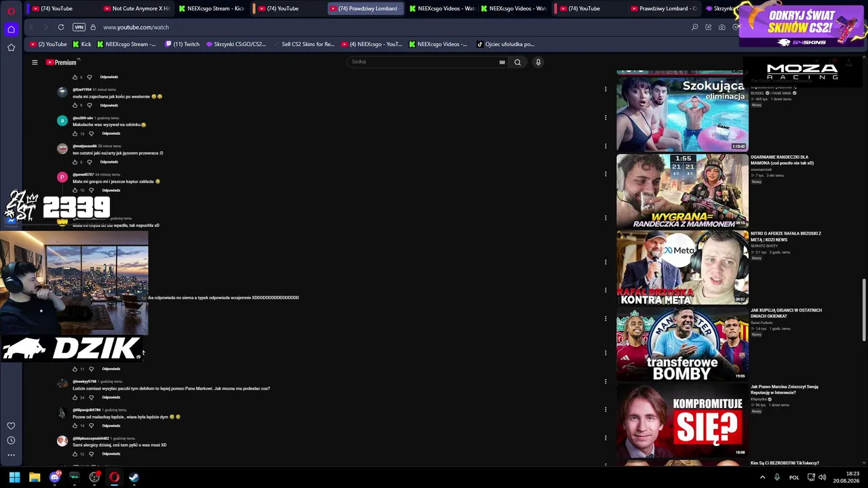Like the 'Ludzie zamiast wysyłac paczki' comment

(75, 397)
